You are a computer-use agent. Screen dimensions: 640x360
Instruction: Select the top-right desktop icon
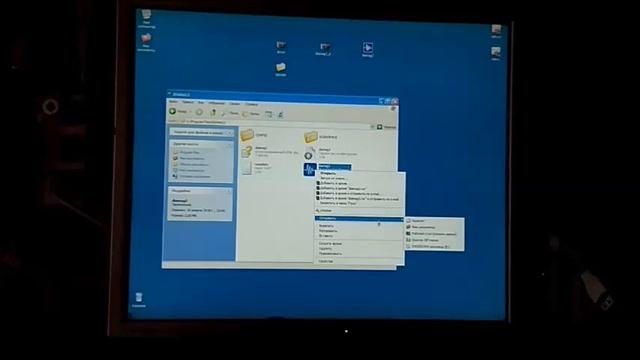pos(496,31)
